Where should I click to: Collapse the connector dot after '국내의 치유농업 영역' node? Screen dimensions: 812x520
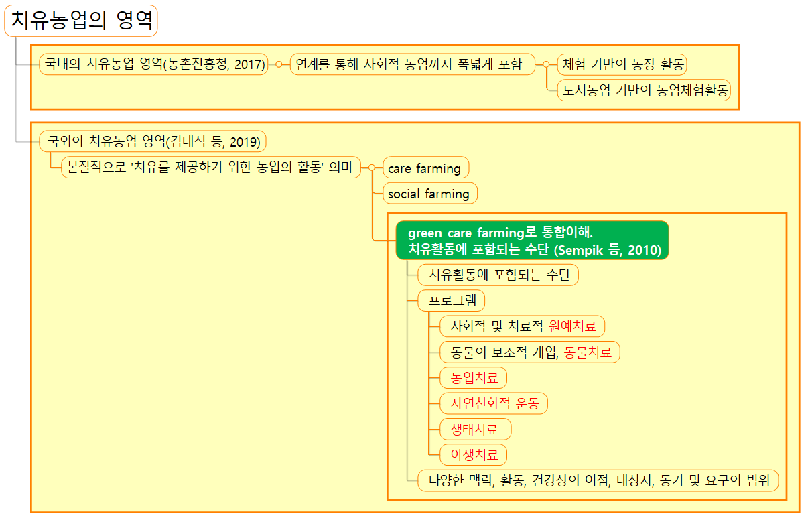pyautogui.click(x=280, y=64)
